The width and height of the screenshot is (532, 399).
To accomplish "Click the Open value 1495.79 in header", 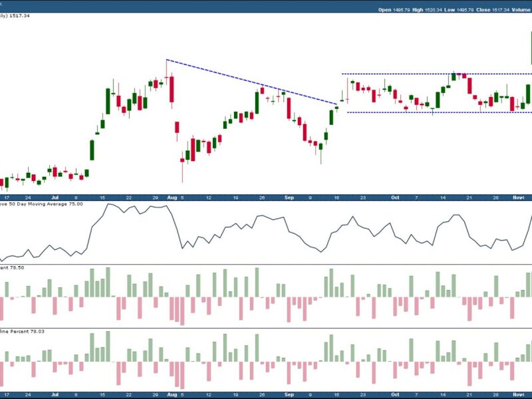I will [x=402, y=10].
